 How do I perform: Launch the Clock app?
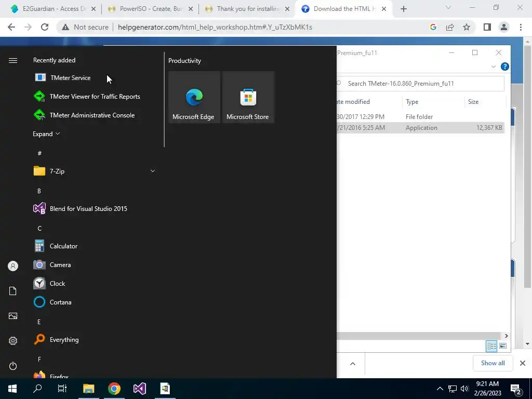[57, 283]
